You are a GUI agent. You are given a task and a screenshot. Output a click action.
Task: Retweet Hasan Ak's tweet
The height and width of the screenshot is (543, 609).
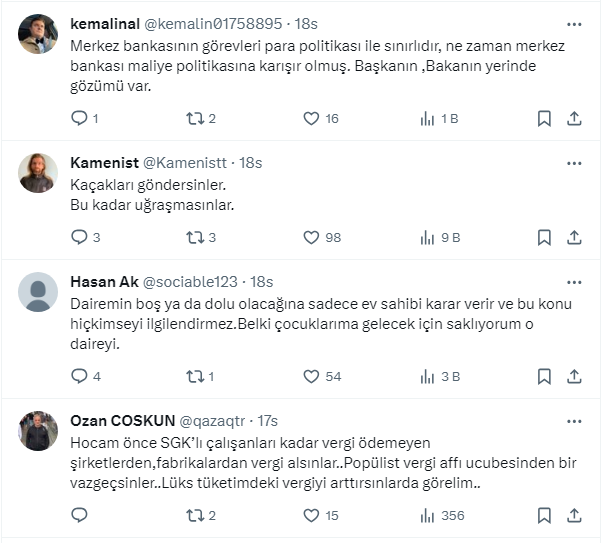195,376
